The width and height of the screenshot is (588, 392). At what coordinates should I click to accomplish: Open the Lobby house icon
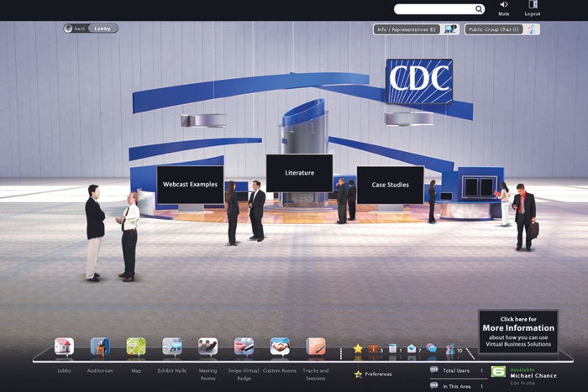tap(64, 347)
